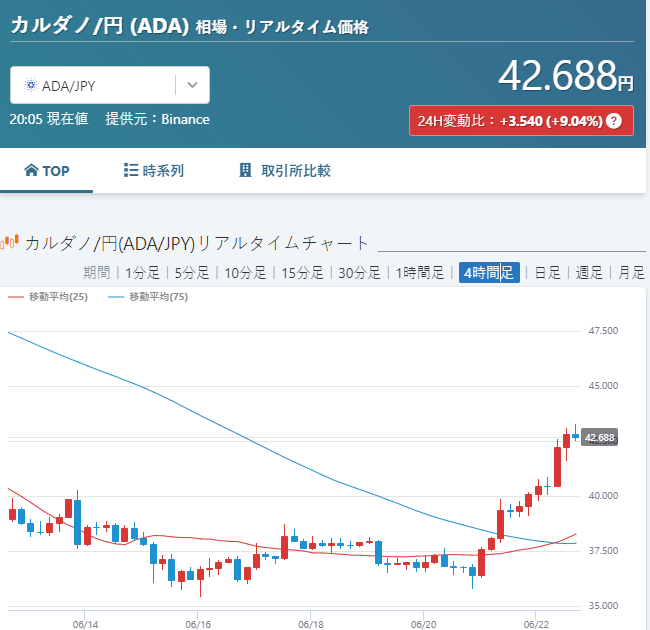Switch chart to 1時間足
650x630 pixels.
(420, 273)
